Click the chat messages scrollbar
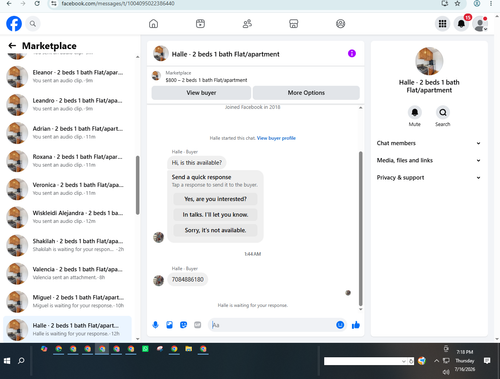The image size is (500, 379). point(360,228)
